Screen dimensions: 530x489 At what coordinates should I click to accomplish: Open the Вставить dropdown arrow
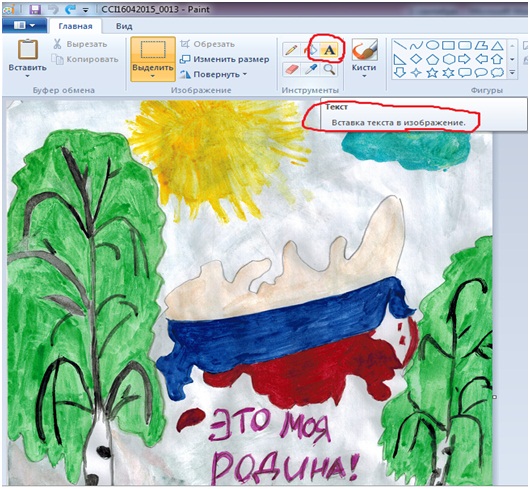tap(27, 76)
